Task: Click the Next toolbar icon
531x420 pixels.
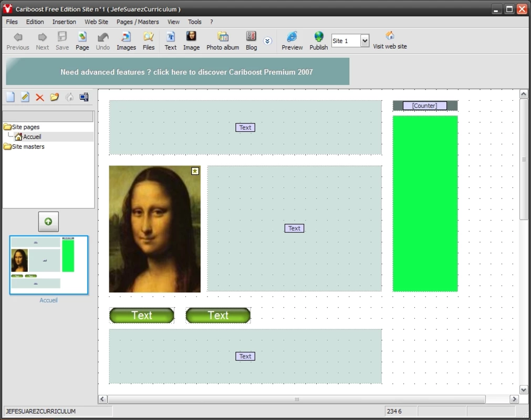Action: coord(43,40)
